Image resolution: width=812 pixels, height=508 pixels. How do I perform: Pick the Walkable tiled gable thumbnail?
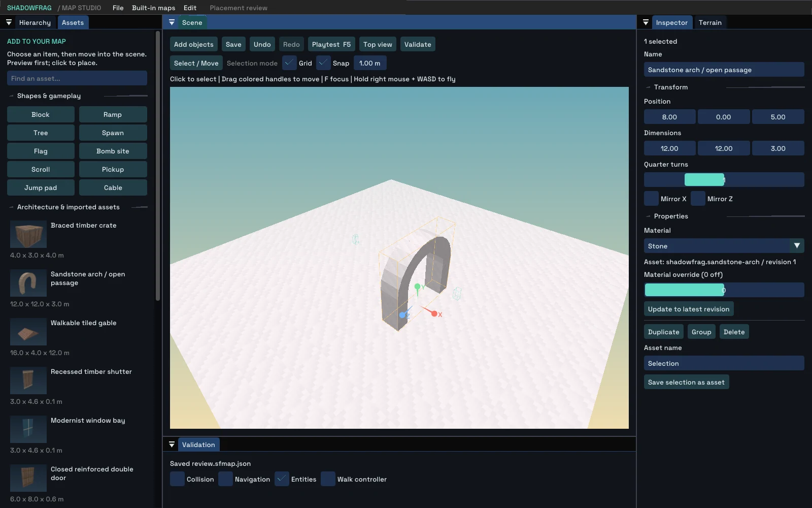pos(28,332)
